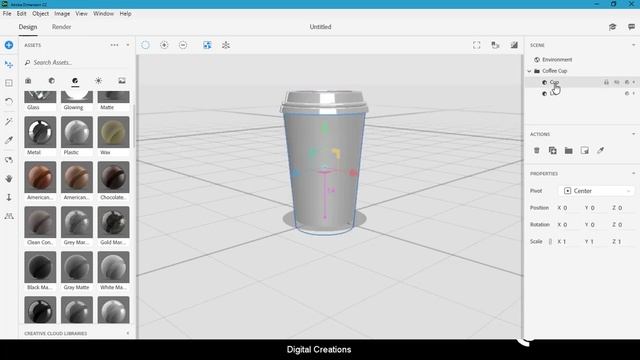Viewport: 640px width, 360px height.
Task: Filter assets by Images
Action: click(x=122, y=81)
